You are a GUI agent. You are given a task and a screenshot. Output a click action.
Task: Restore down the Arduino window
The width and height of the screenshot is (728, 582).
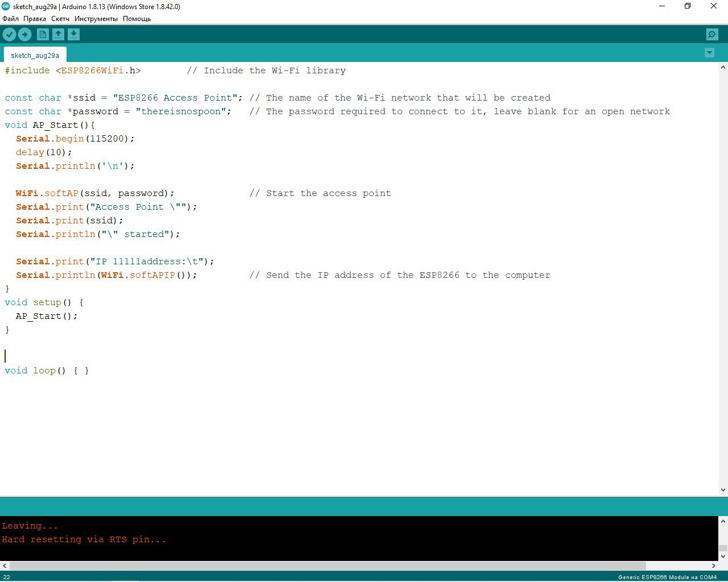688,6
